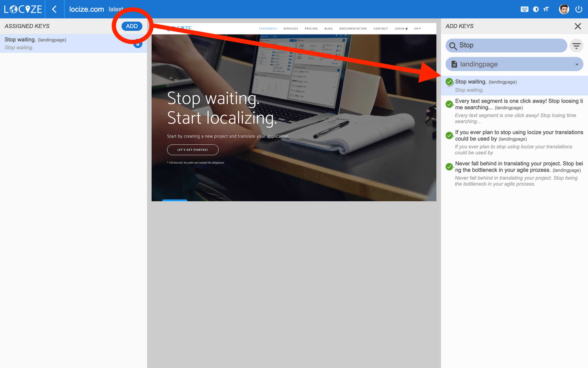Toggle checkmark for Never fall behind key
Viewport: 588px width, 368px height.
pyautogui.click(x=449, y=167)
